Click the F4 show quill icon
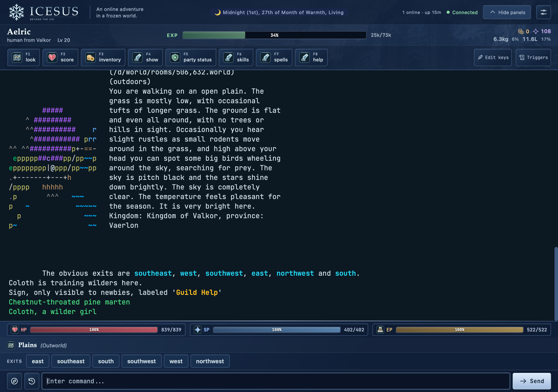Viewport: 558px width, 392px height. point(138,57)
